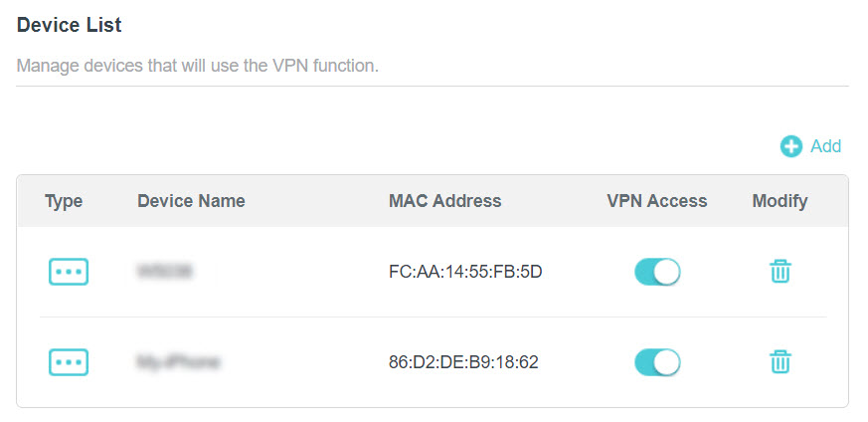Click the divider line under the description
Image resolution: width=868 pixels, height=422 pixels.
433,86
